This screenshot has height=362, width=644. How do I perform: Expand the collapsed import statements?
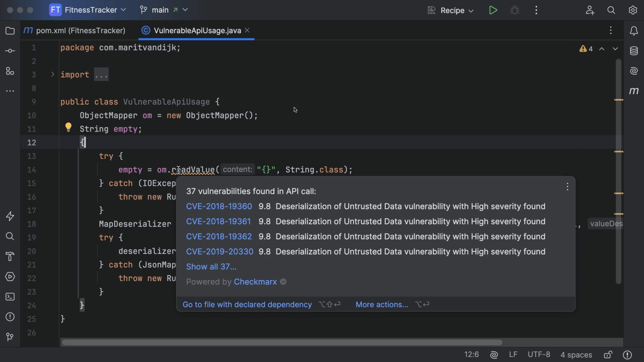101,74
